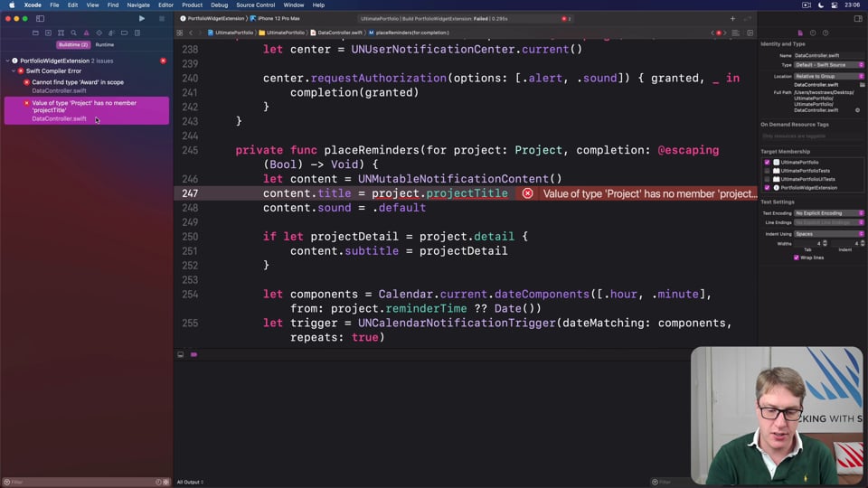This screenshot has width=868, height=488.
Task: Toggle the Wrap lines checkbox
Action: (796, 258)
